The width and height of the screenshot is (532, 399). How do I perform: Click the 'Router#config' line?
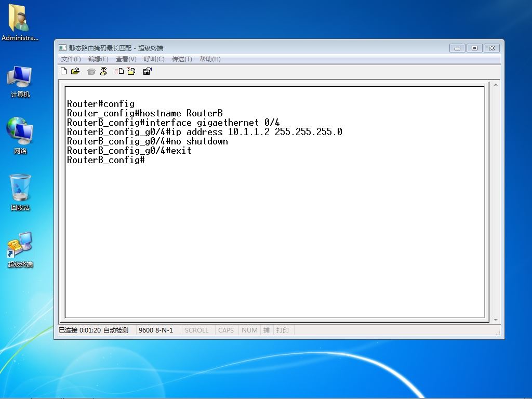coord(101,104)
